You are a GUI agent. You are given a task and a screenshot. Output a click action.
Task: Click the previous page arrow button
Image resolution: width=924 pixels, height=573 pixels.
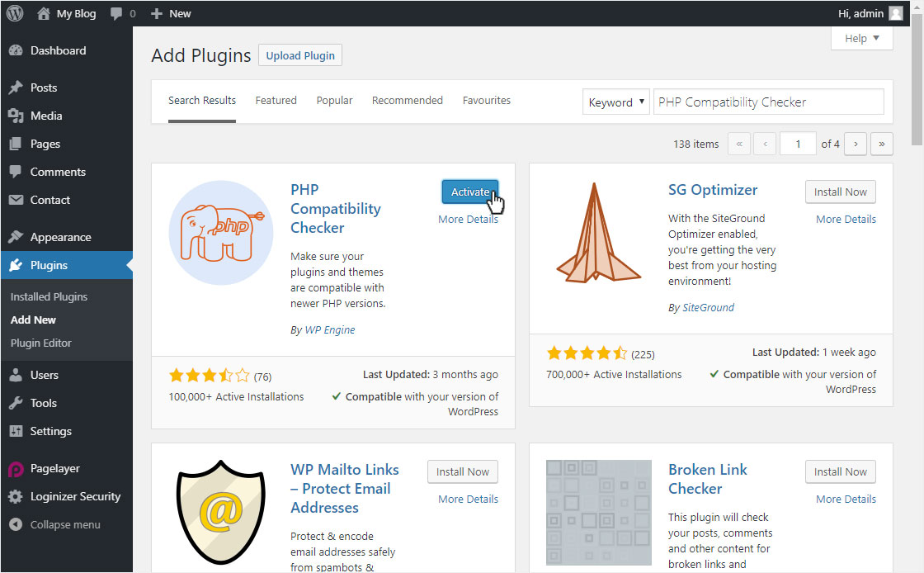[x=765, y=144]
